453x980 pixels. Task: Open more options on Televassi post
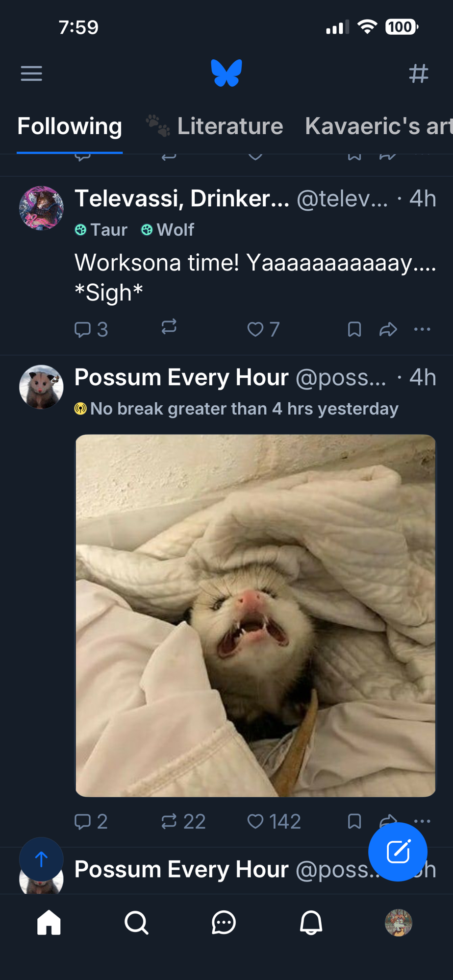pyautogui.click(x=422, y=329)
